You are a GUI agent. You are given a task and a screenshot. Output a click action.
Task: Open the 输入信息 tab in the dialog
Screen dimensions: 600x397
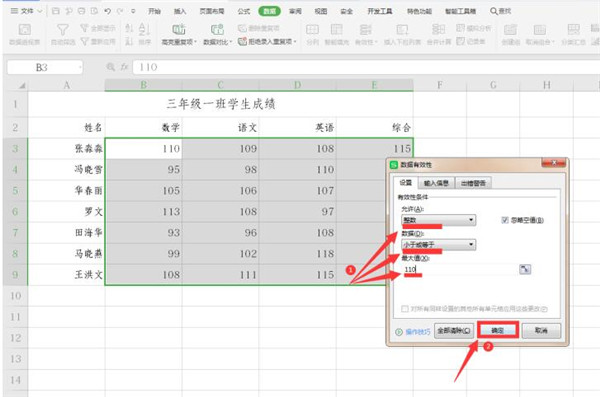coord(436,183)
